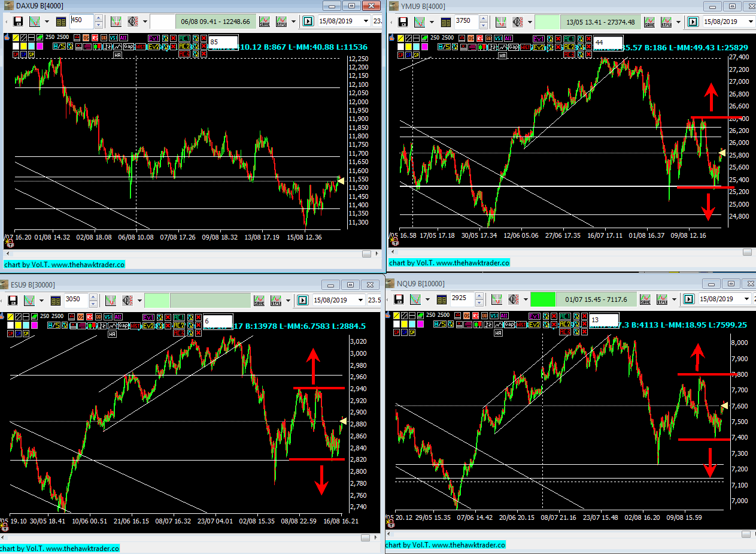This screenshot has height=554, width=756.
Task: Click the speaker alert icon in DAXU9 toolbar
Action: click(x=132, y=22)
